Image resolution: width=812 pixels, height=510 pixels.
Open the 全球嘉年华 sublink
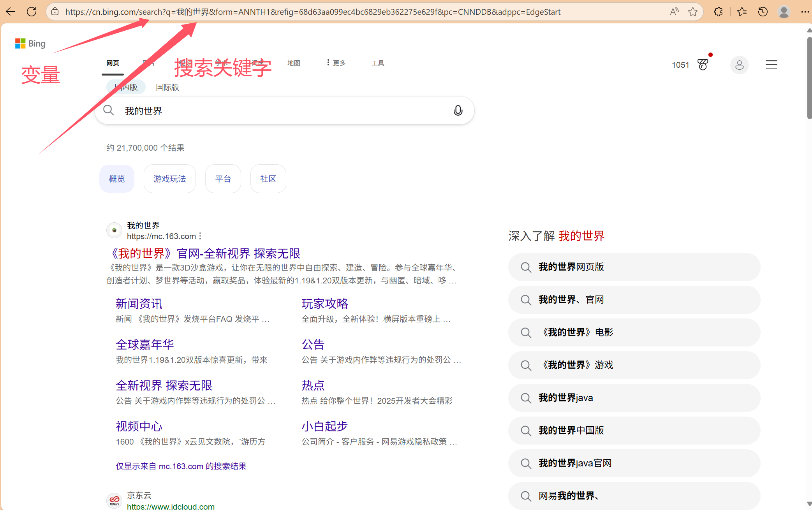pyautogui.click(x=145, y=345)
